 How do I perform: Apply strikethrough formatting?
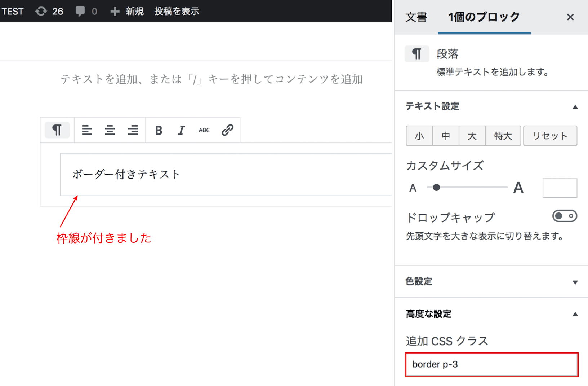204,130
